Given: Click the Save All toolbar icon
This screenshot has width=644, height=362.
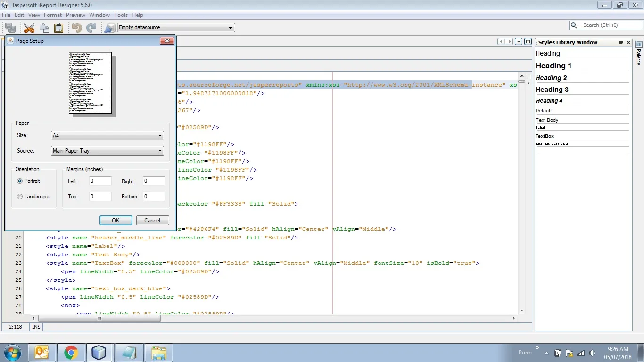Looking at the screenshot, I should 10,28.
